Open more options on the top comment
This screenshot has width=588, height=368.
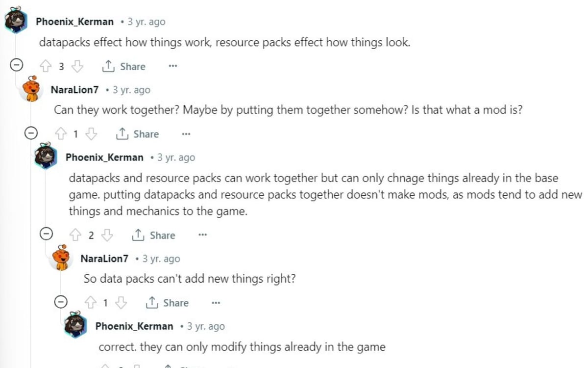[x=172, y=66]
